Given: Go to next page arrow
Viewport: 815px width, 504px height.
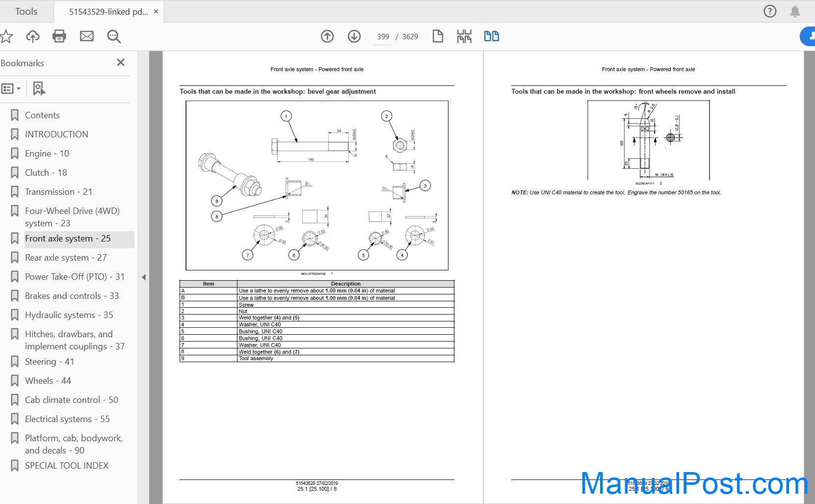Looking at the screenshot, I should (354, 36).
